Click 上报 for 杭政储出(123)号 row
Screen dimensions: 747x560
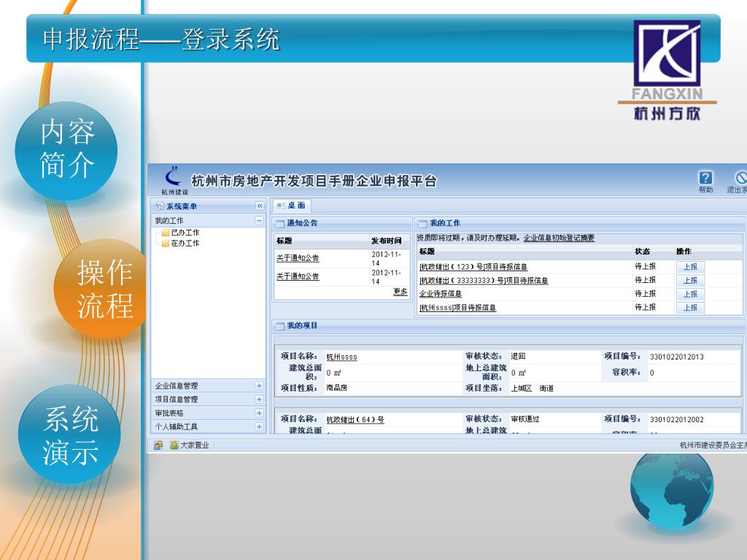click(690, 267)
